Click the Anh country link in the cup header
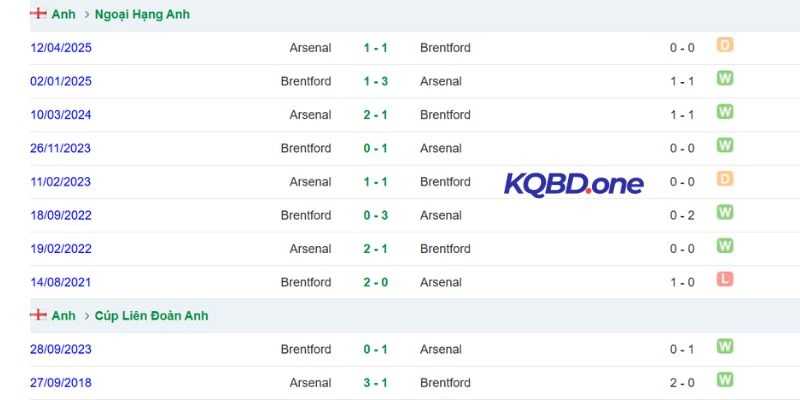The image size is (800, 400). 63,316
